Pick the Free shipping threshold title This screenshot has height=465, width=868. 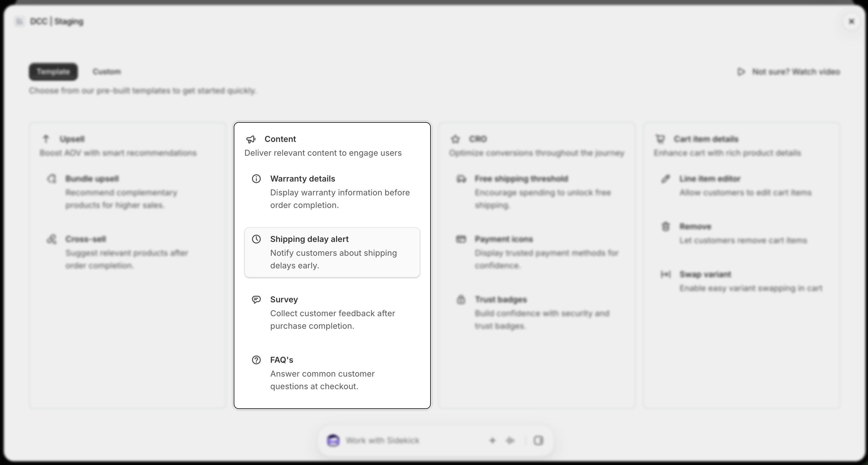pos(521,179)
